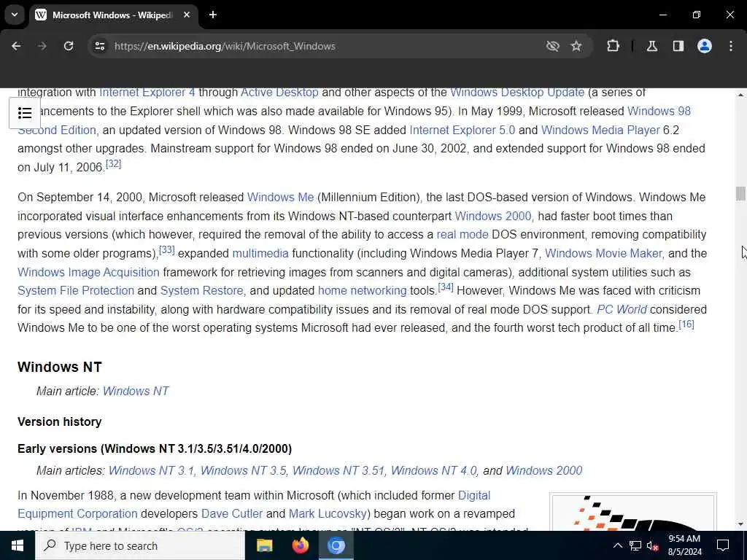747x560 pixels.
Task: Open Chrome Labs flask icon
Action: (652, 46)
